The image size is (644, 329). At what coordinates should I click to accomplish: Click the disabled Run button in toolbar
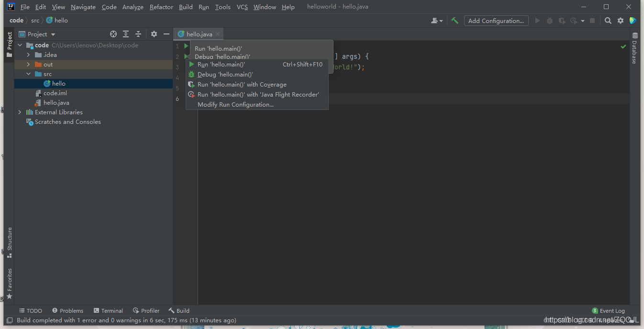tap(537, 21)
